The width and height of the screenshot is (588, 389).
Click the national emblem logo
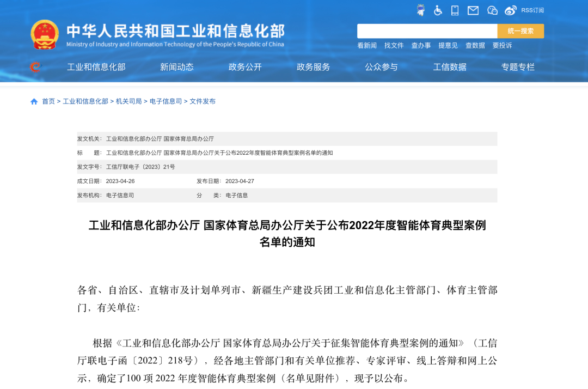pyautogui.click(x=45, y=34)
